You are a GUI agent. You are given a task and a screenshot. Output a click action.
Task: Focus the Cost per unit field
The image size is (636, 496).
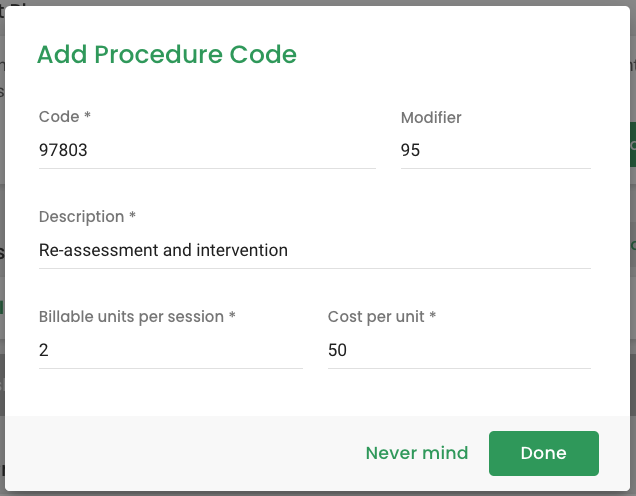[x=459, y=350]
